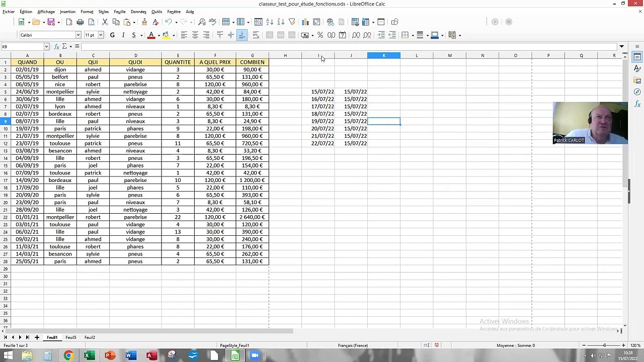644x362 pixels.
Task: Click the QUAND header cell
Action: tap(27, 62)
